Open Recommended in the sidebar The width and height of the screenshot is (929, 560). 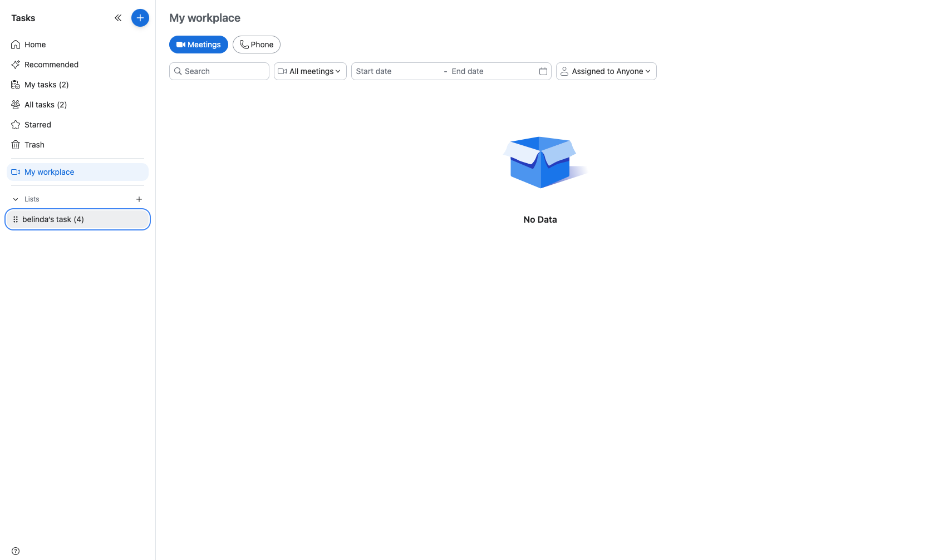coord(77,65)
